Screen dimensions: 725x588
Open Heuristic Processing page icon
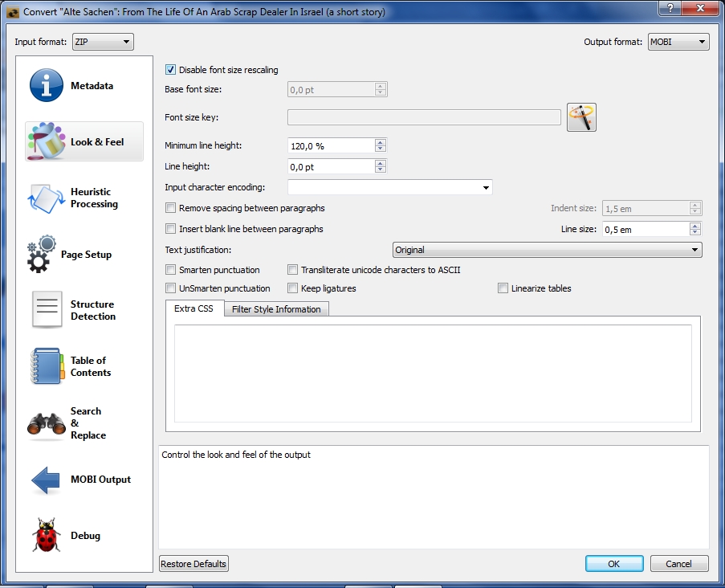pyautogui.click(x=47, y=198)
